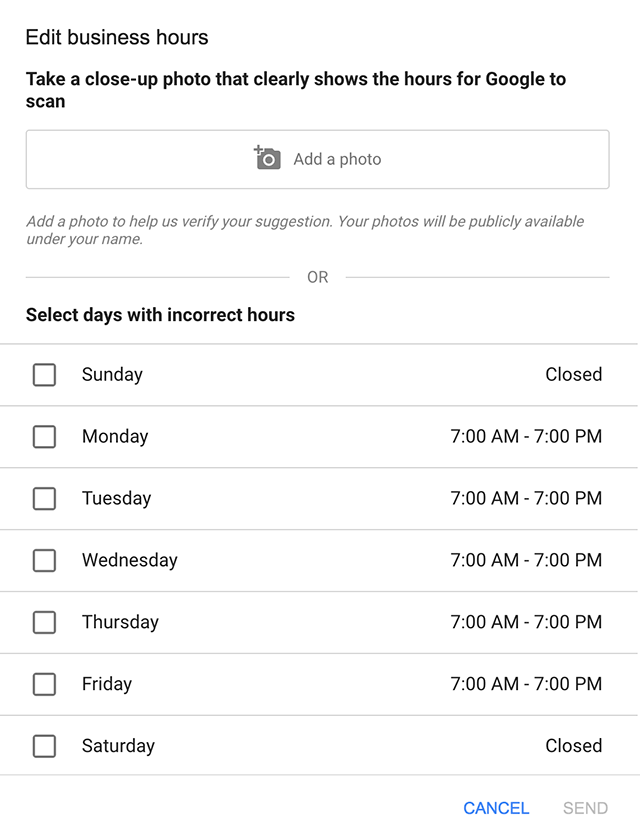Check the Sunday checkbox

(x=44, y=375)
